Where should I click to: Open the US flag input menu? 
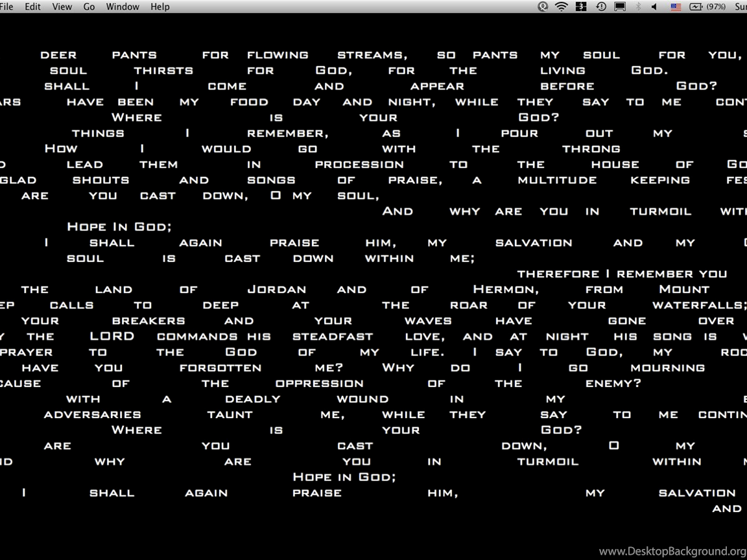point(675,6)
